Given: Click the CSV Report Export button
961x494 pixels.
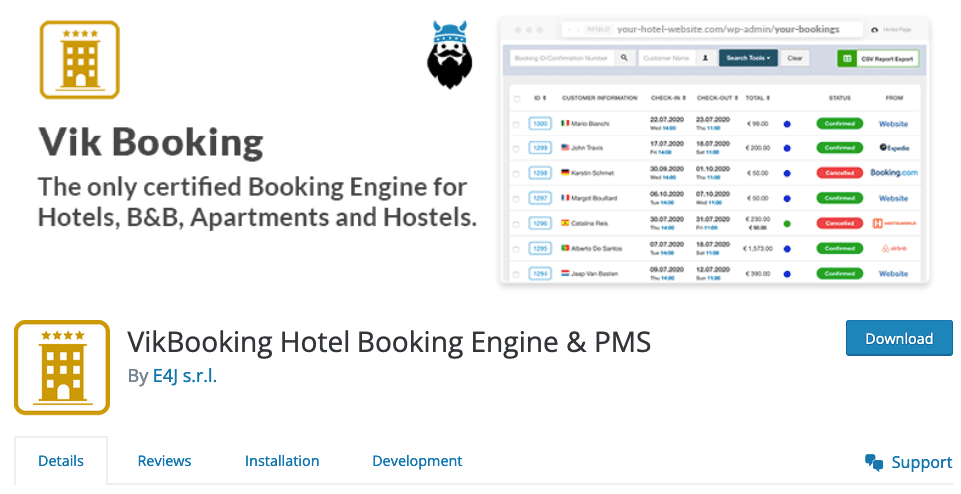Looking at the screenshot, I should [878, 59].
